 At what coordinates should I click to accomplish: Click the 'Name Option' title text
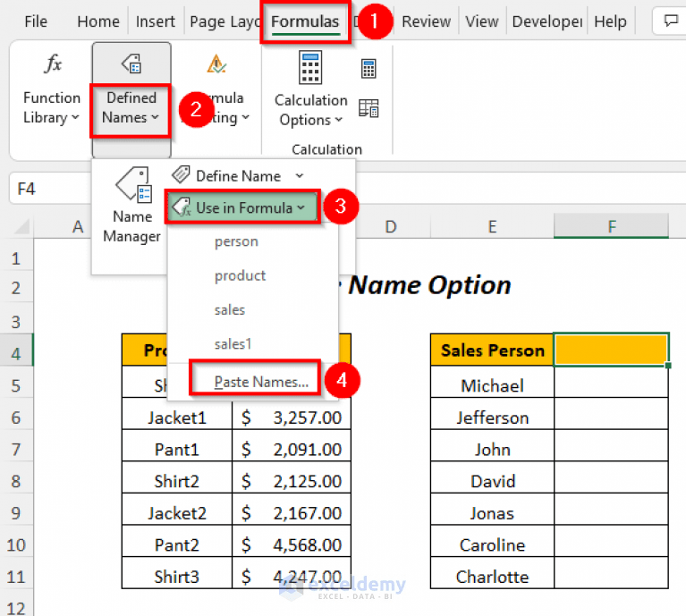point(429,285)
